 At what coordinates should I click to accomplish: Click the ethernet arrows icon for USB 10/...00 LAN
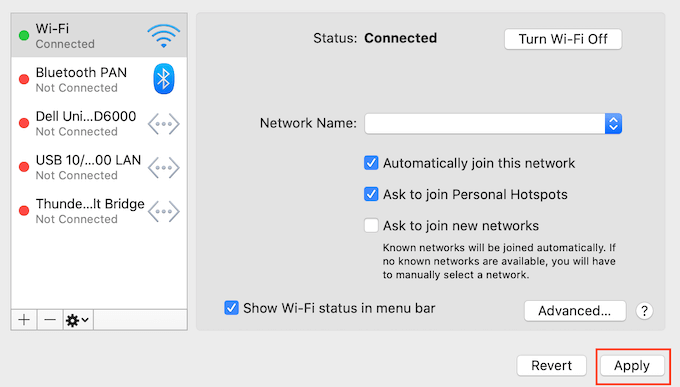163,168
